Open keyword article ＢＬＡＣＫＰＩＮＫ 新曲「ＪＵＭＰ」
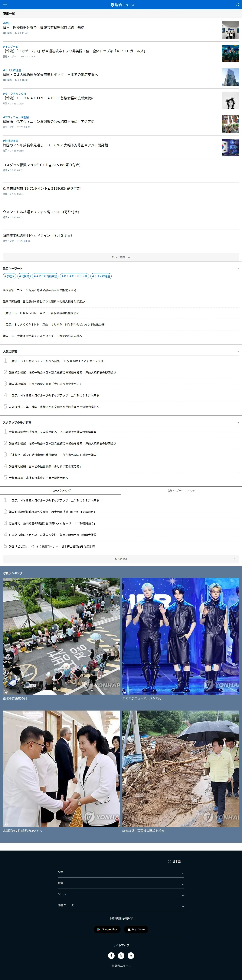Image resolution: width=242 pixels, height=980 pixels. click(x=54, y=325)
